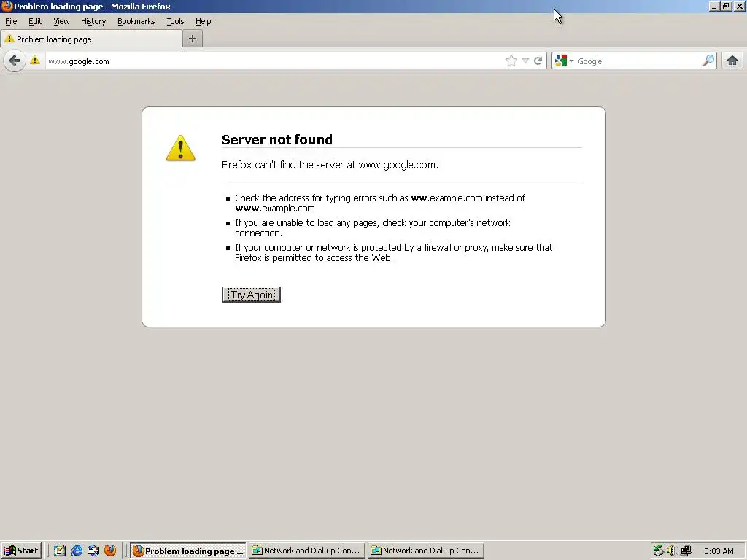The height and width of the screenshot is (560, 747).
Task: Open the Edit menu
Action: (x=35, y=21)
